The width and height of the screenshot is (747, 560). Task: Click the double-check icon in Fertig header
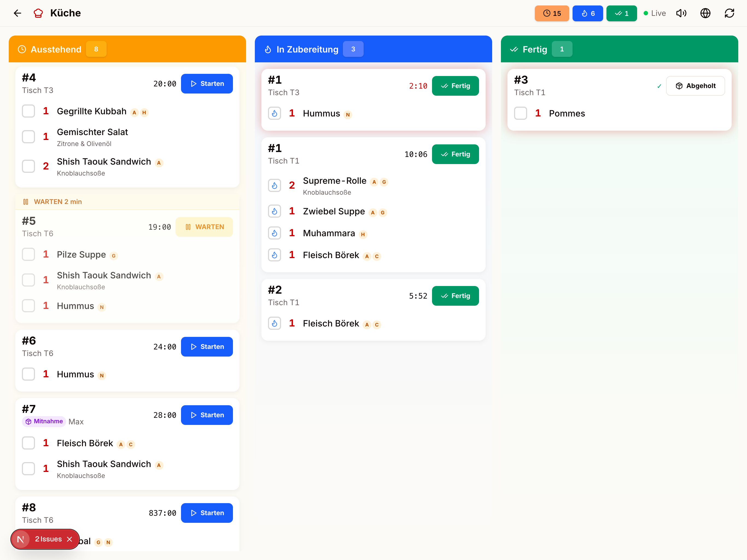(x=514, y=49)
